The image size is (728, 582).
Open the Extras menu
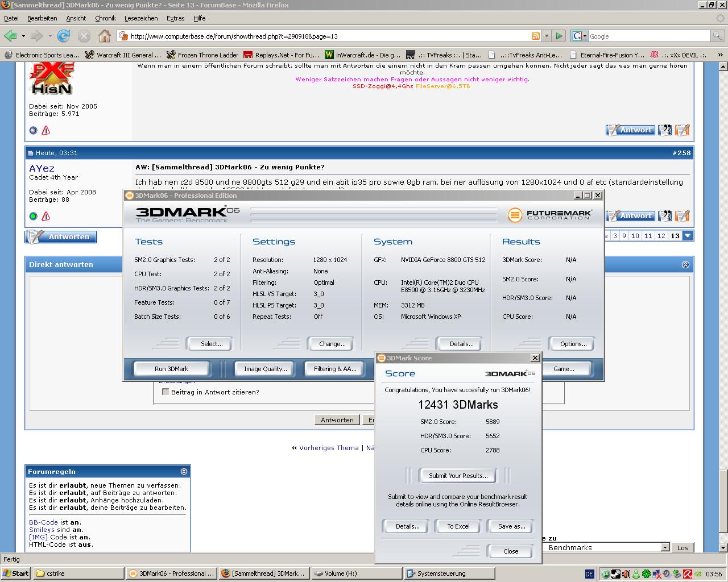(x=175, y=18)
